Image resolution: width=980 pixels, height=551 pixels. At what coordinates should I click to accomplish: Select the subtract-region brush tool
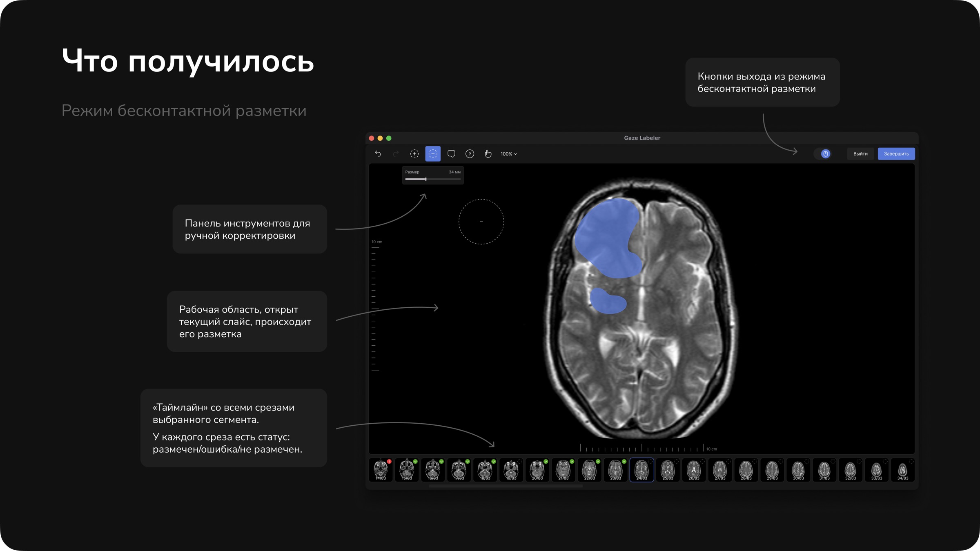[433, 154]
